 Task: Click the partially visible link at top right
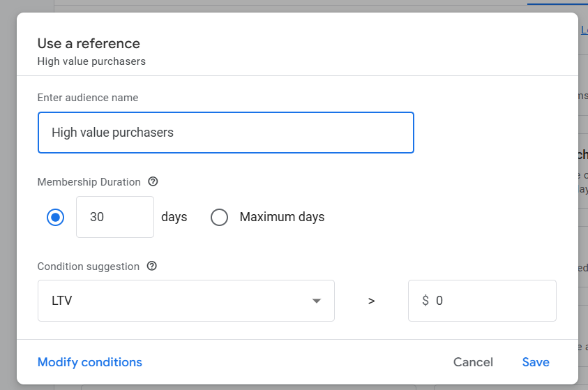click(x=585, y=30)
